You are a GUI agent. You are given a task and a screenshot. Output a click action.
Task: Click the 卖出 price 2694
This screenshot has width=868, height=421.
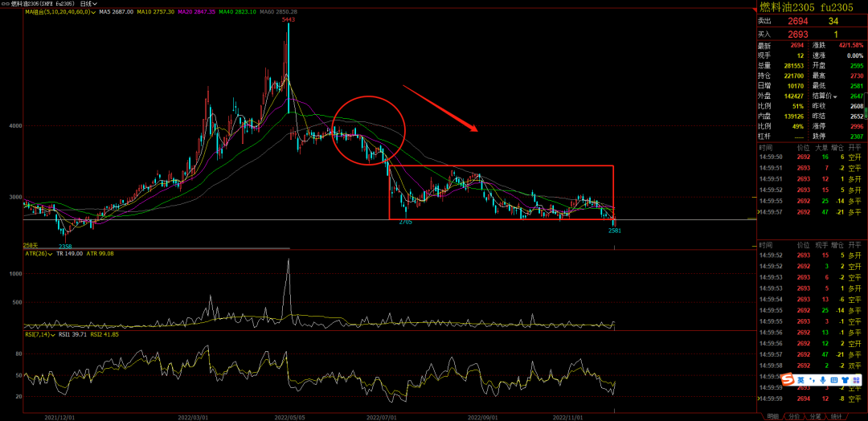click(x=798, y=21)
